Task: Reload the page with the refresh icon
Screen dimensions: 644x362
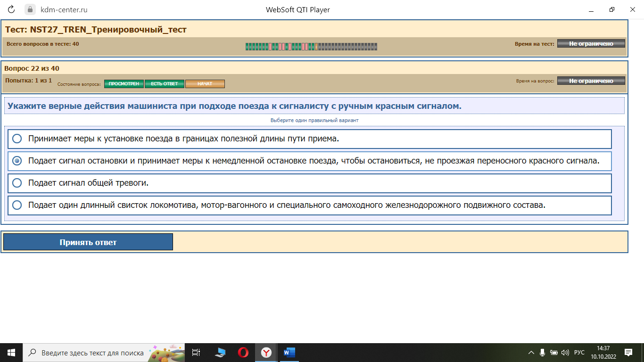Action: click(11, 9)
